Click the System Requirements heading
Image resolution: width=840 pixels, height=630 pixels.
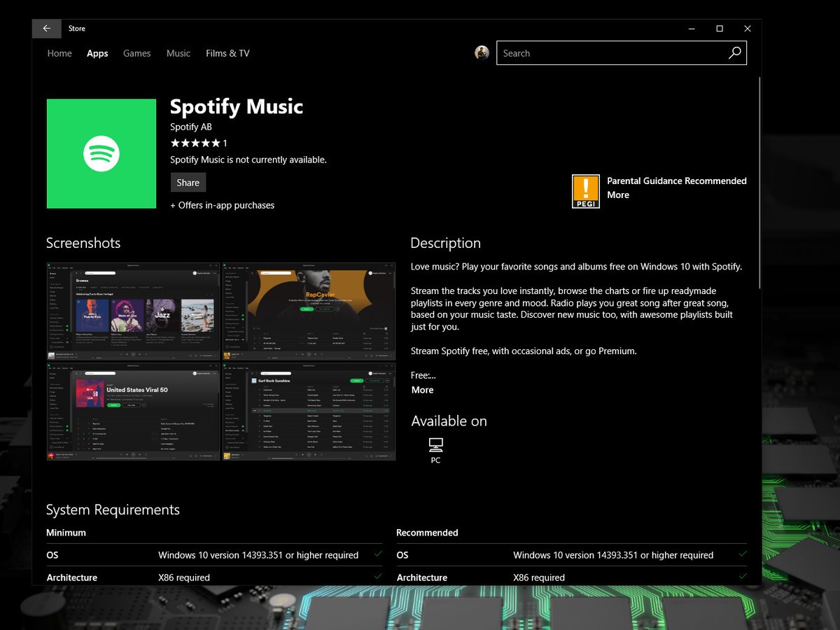[113, 510]
